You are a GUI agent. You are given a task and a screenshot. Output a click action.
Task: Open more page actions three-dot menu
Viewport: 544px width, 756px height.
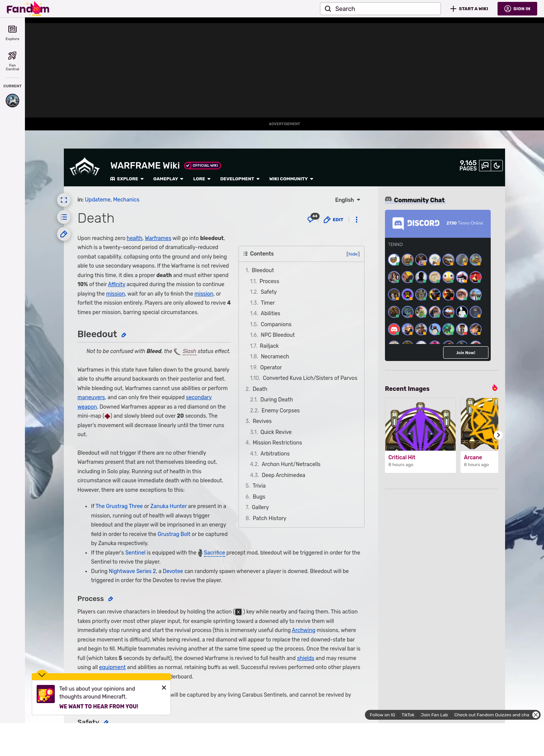[x=357, y=220]
